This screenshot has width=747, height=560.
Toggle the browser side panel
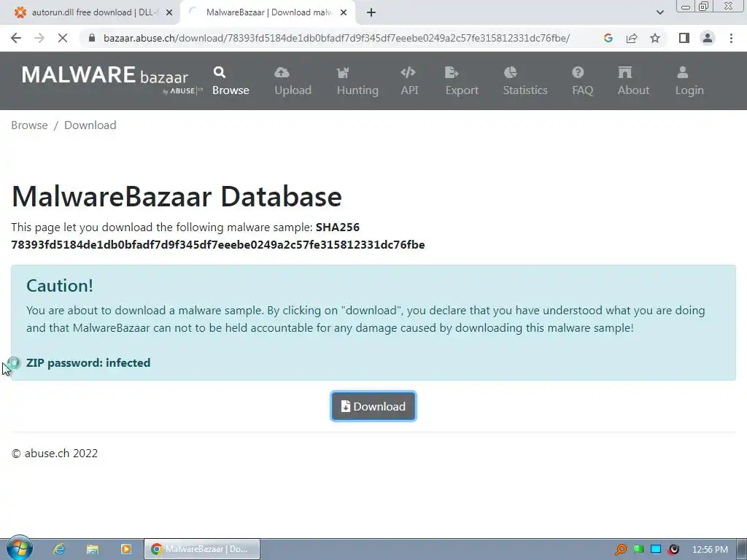point(684,38)
